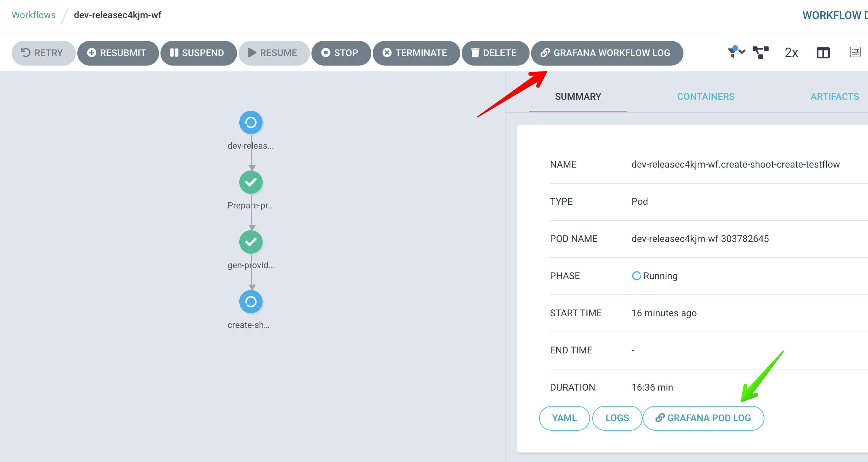The image size is (868, 462).
Task: Click the Resume button
Action: pyautogui.click(x=274, y=53)
